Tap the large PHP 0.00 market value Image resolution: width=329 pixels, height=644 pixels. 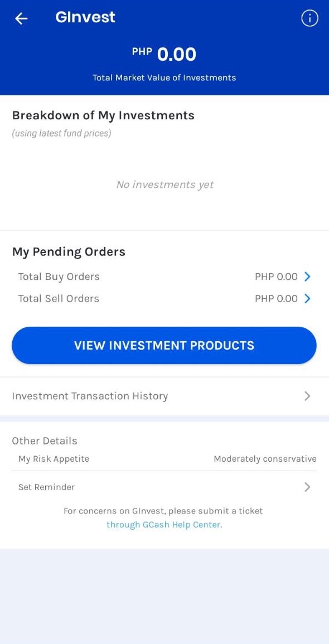[x=164, y=55]
